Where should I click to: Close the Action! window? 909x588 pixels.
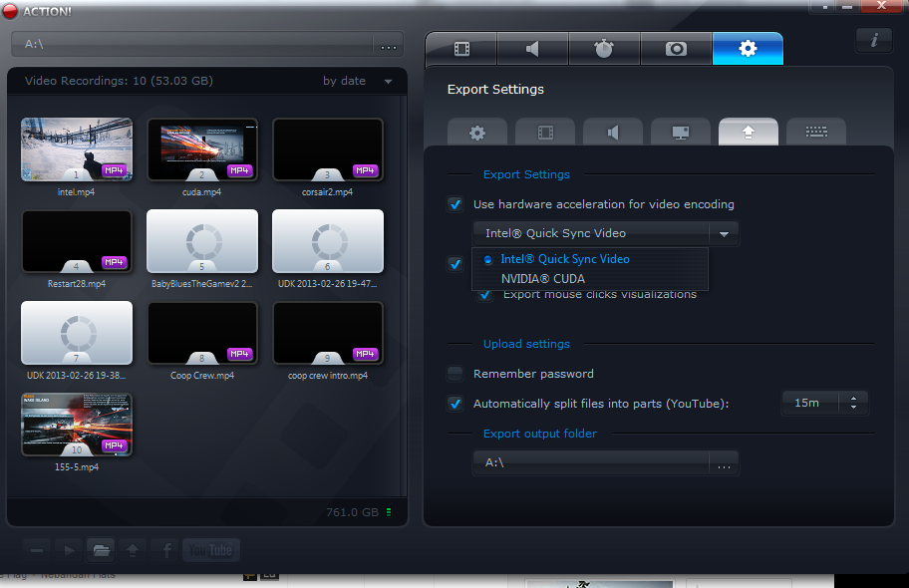(881, 6)
